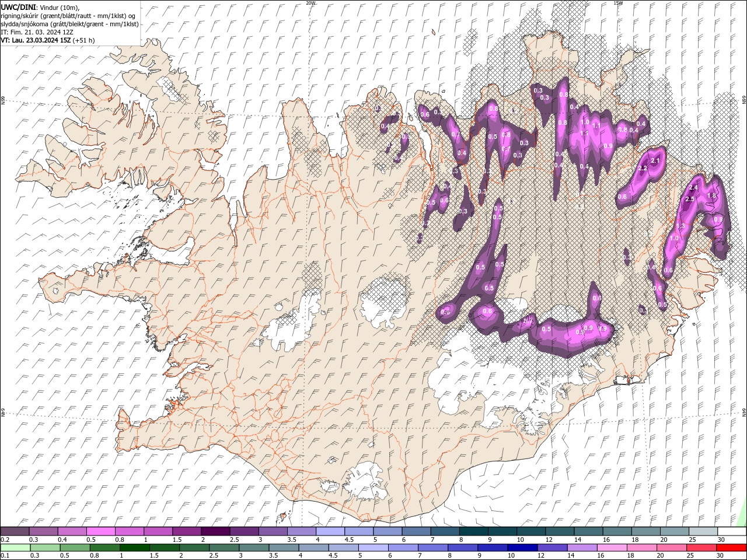This screenshot has height=560, width=747.
Task: Click the bright pink 0.5 snow legend swatch
Action: (x=100, y=531)
